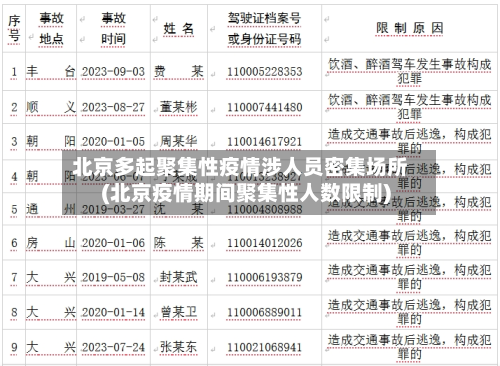Screen dimensions: 500x366
Task: Select the date 2023-08-27
Action: (113, 107)
